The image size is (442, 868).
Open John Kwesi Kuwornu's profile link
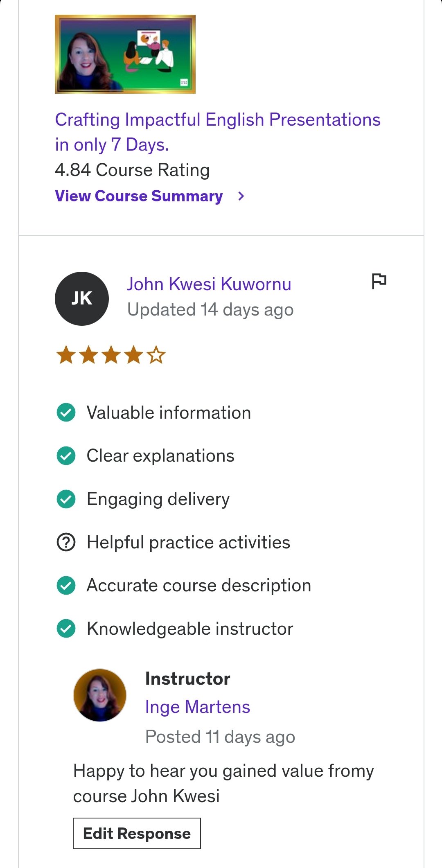click(209, 284)
